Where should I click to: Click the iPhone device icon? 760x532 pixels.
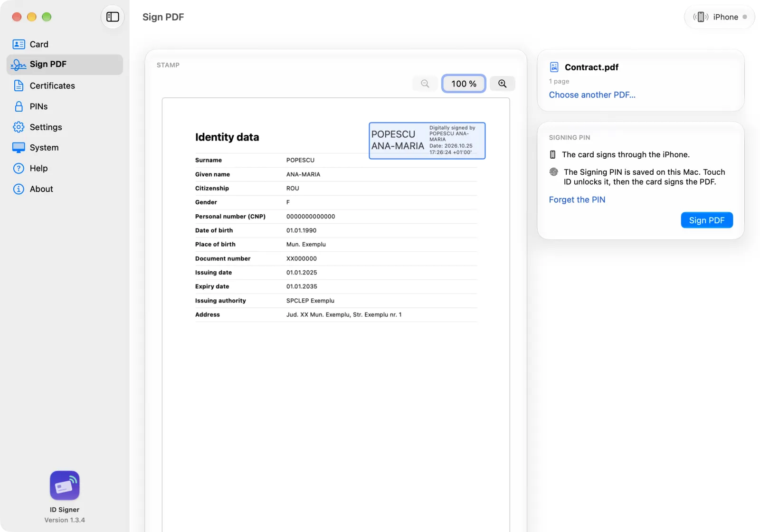click(x=701, y=17)
